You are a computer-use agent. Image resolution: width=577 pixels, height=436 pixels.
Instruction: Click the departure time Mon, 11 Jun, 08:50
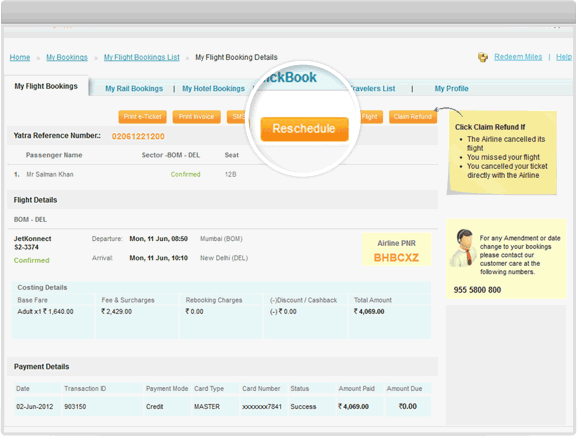click(x=159, y=239)
